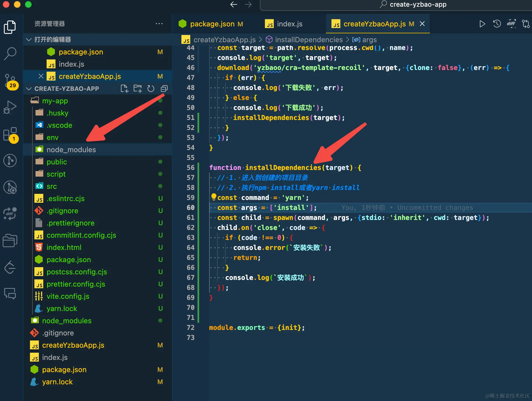
Task: Click the New Folder icon in explorer header
Action: click(138, 89)
